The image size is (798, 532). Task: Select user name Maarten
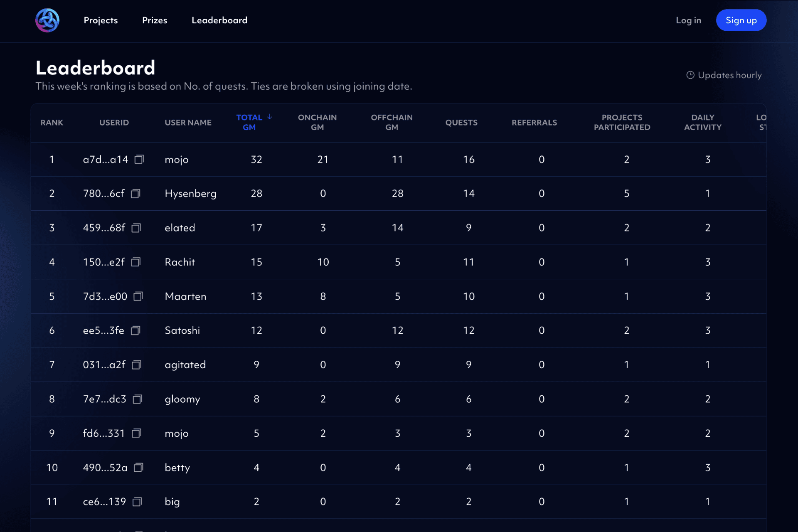185,296
